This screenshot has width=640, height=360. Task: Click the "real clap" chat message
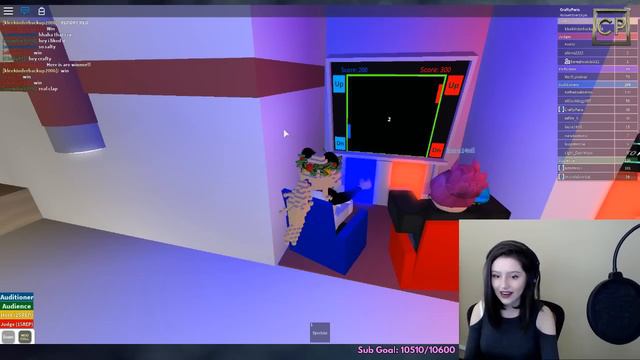coord(48,89)
